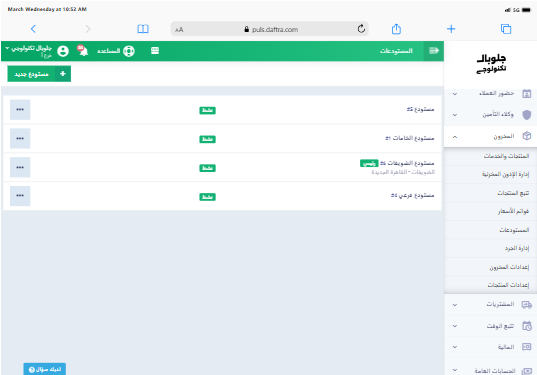Click the user avatar icon in header

tap(63, 51)
